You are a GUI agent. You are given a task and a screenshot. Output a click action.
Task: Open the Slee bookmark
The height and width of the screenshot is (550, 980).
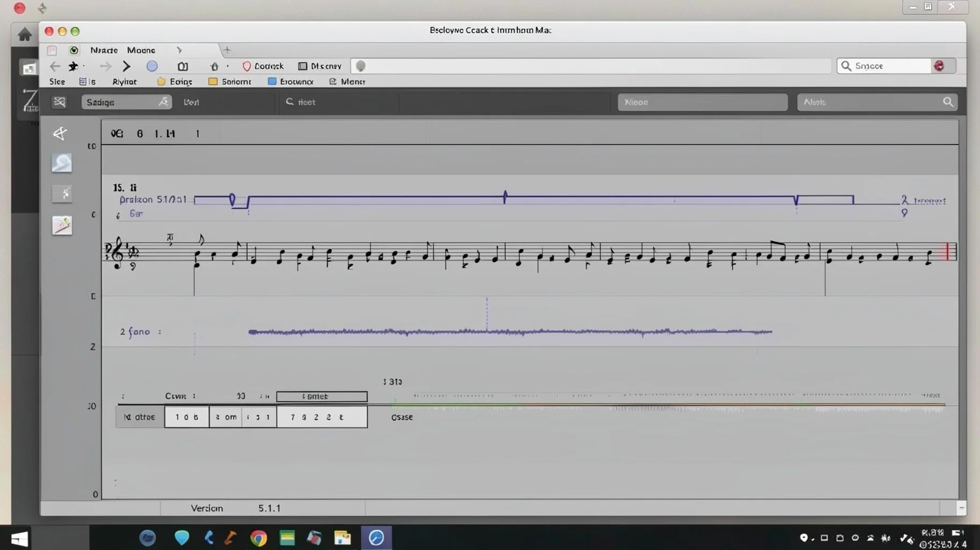pos(57,82)
